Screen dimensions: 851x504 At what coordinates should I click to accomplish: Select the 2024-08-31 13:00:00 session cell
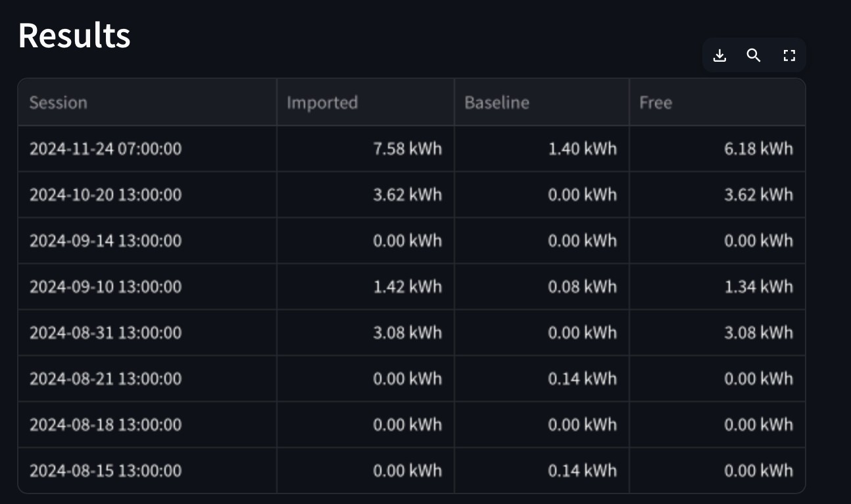(147, 332)
